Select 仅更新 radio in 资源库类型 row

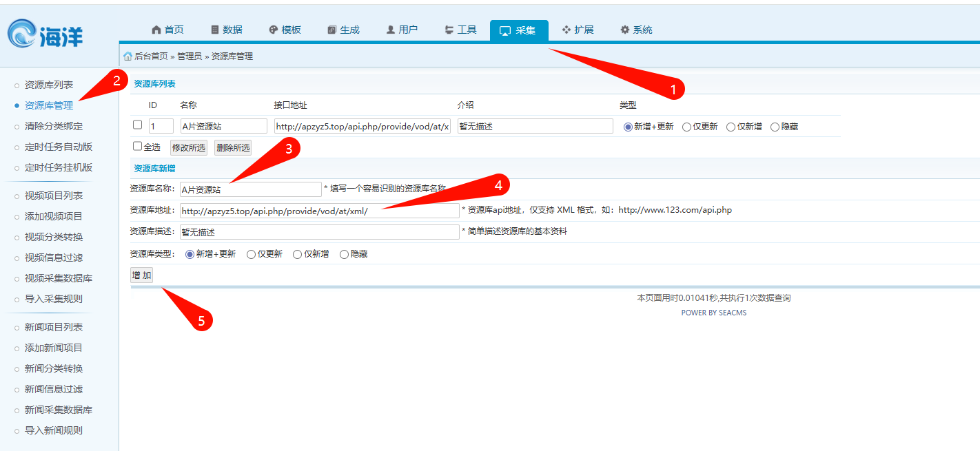pos(252,254)
